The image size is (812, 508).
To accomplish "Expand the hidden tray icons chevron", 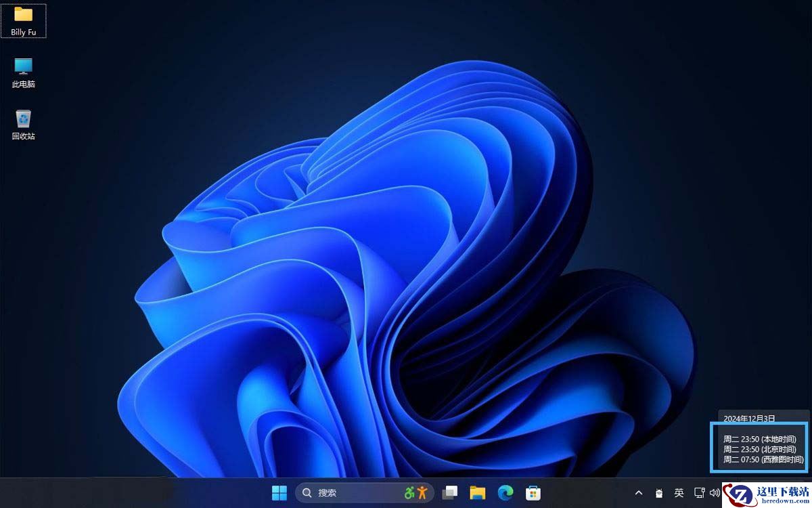I will tap(638, 493).
